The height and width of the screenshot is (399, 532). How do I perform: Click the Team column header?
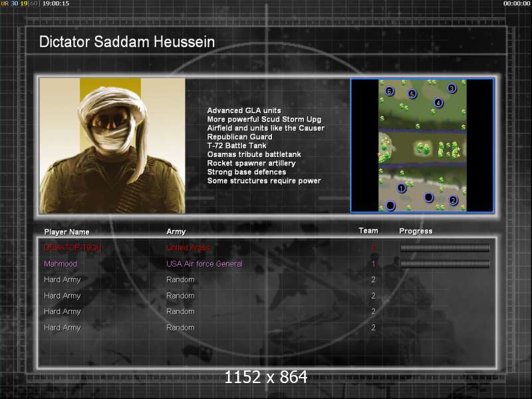(368, 231)
